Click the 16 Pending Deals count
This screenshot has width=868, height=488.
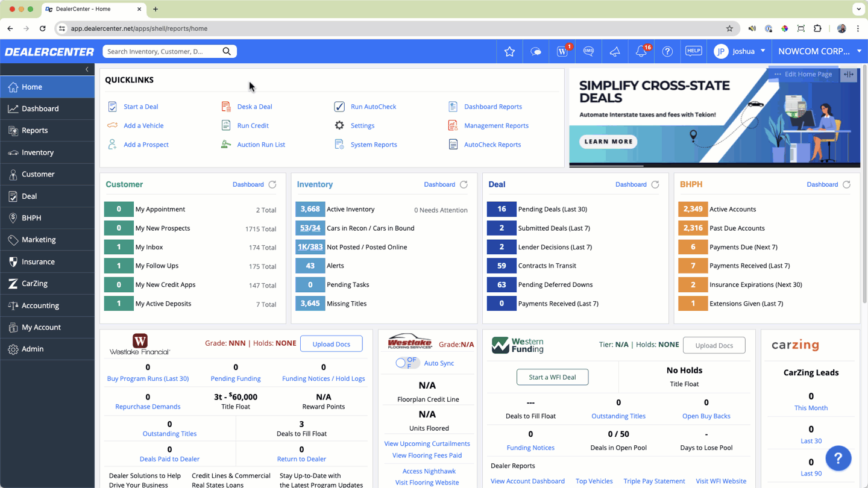pos(502,209)
